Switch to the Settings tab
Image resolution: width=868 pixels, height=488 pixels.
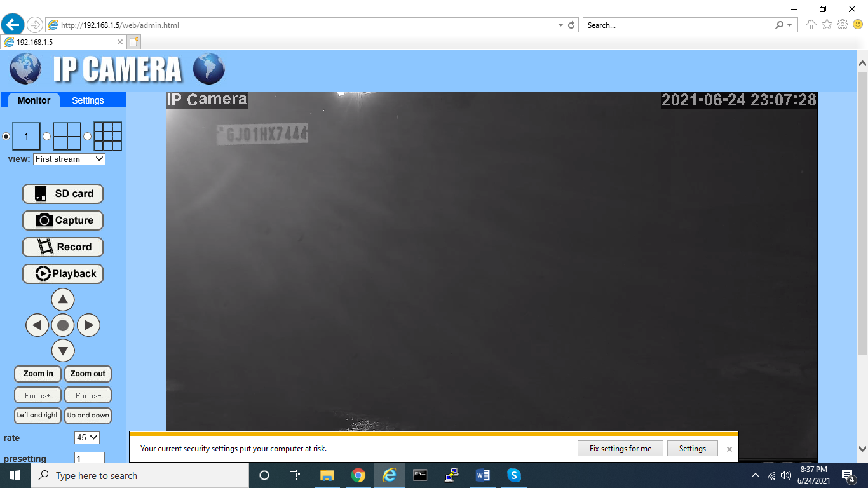[x=88, y=100]
